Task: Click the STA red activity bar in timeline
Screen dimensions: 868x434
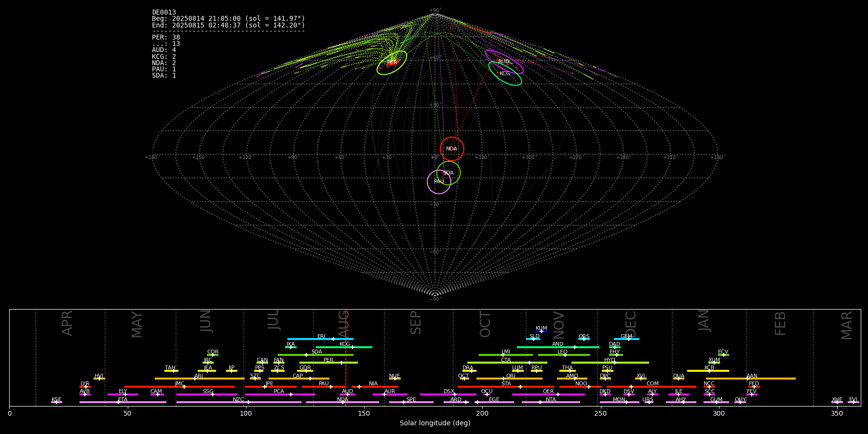Action: (x=506, y=387)
